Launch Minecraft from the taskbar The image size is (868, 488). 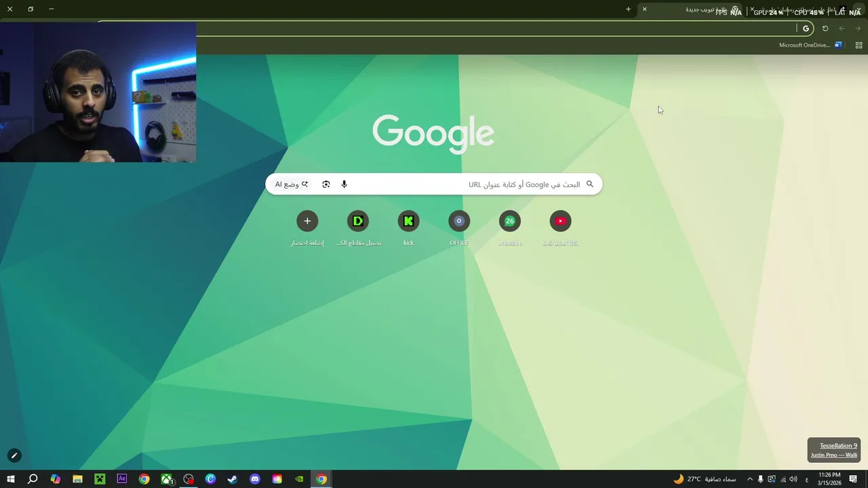[x=100, y=479]
